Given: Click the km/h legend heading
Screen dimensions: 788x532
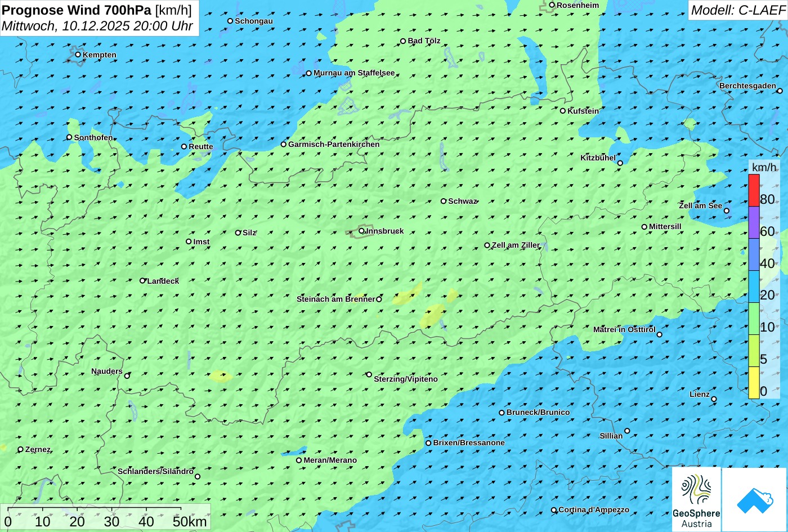Looking at the screenshot, I should [764, 167].
